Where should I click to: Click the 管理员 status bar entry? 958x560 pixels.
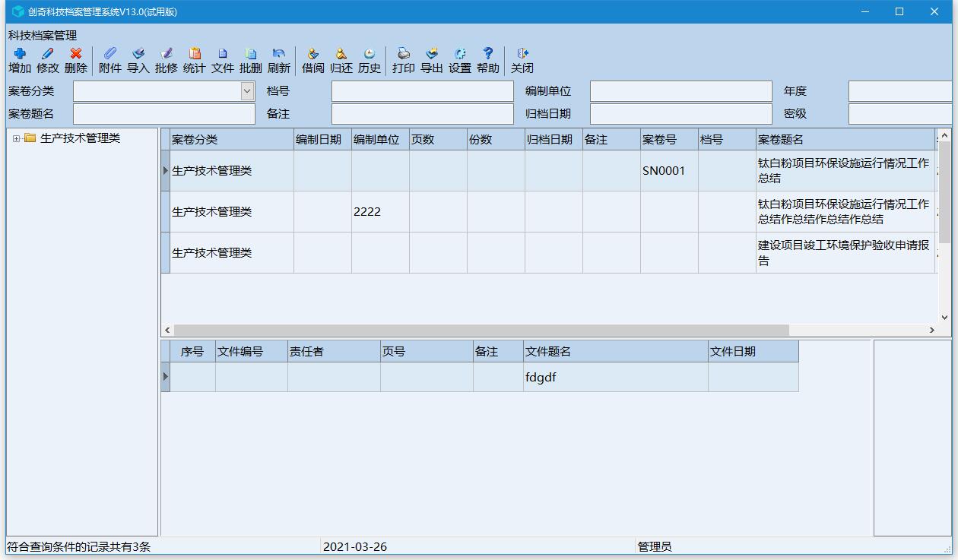click(655, 547)
